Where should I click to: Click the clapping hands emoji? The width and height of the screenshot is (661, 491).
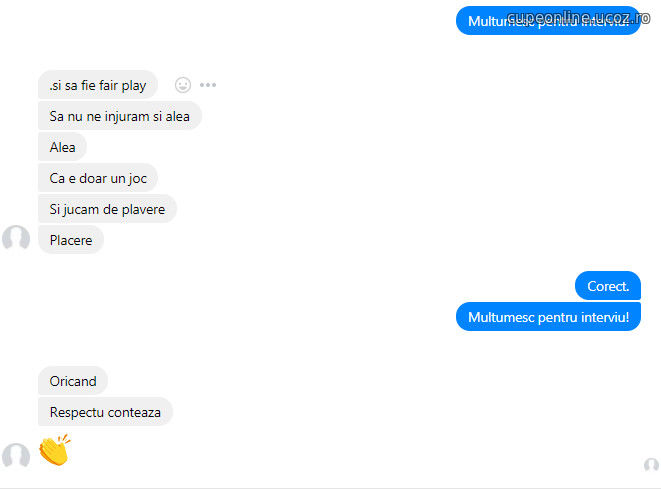coord(55,450)
